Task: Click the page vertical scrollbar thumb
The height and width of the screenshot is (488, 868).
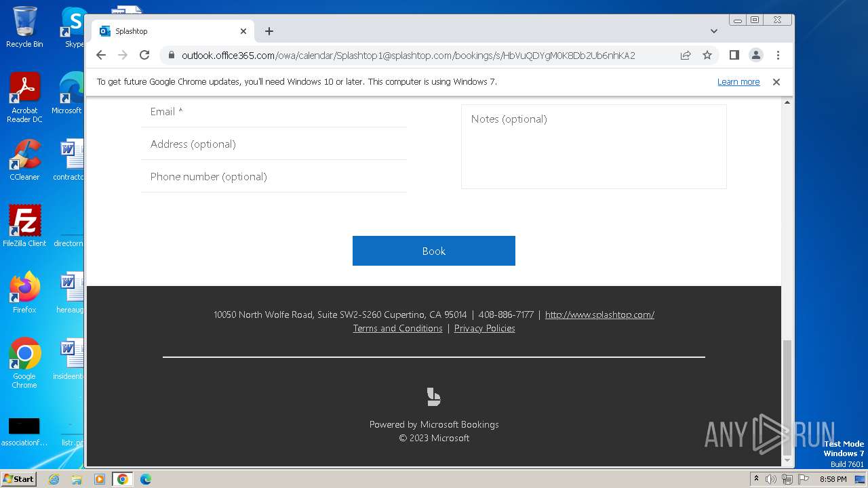Action: pyautogui.click(x=787, y=396)
